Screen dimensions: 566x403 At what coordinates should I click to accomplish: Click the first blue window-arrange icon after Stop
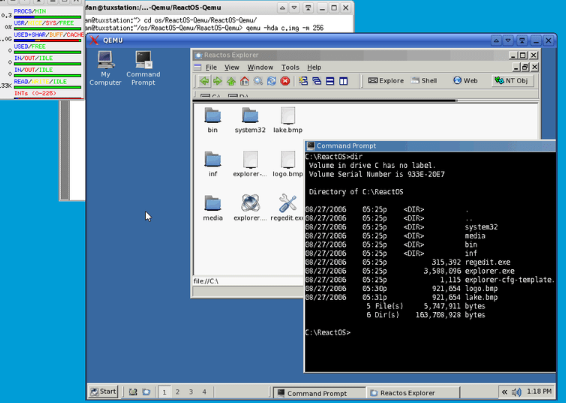coord(303,81)
